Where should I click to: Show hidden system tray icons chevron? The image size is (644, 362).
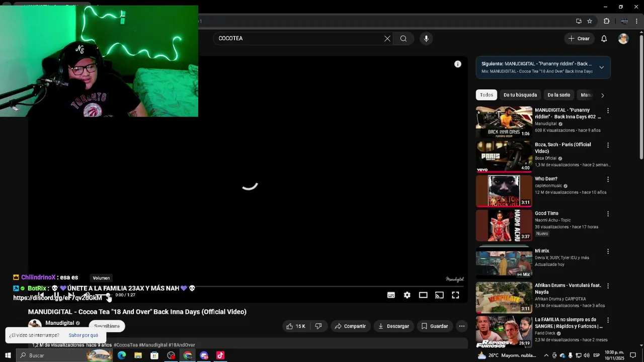point(546,355)
